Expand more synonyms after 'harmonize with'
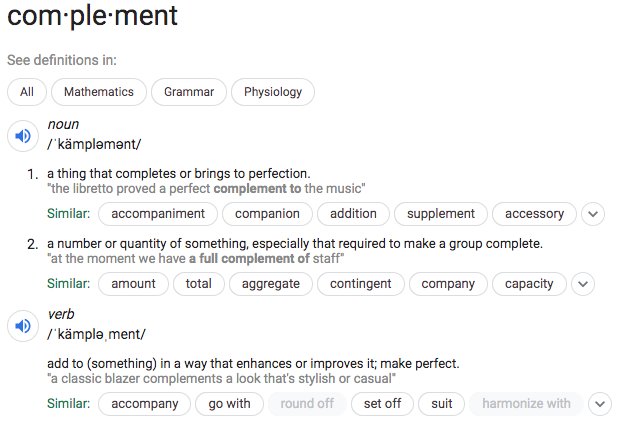 click(x=600, y=404)
